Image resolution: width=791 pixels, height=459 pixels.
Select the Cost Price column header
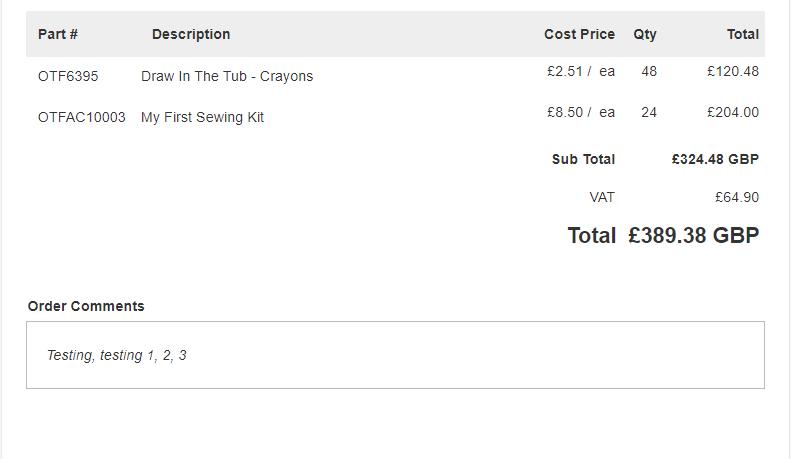(579, 34)
